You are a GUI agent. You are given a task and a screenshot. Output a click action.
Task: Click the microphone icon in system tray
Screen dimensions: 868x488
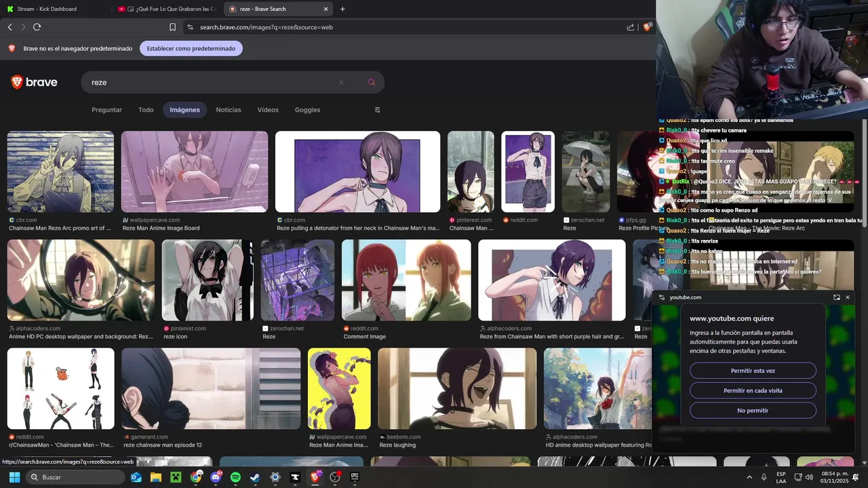(x=764, y=477)
